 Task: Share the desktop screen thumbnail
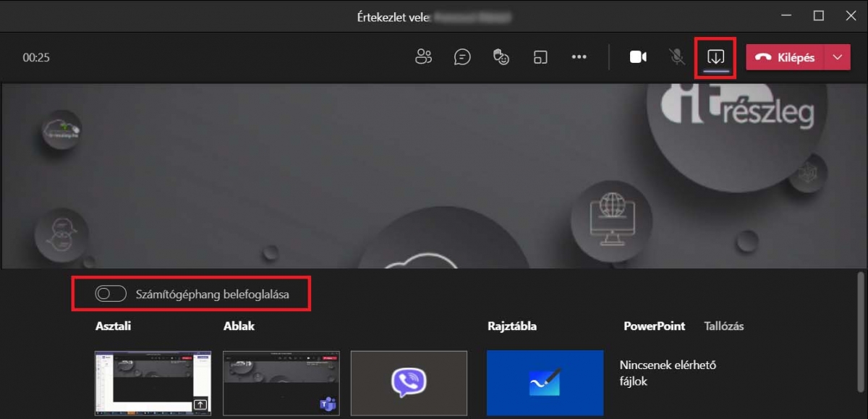pos(153,384)
